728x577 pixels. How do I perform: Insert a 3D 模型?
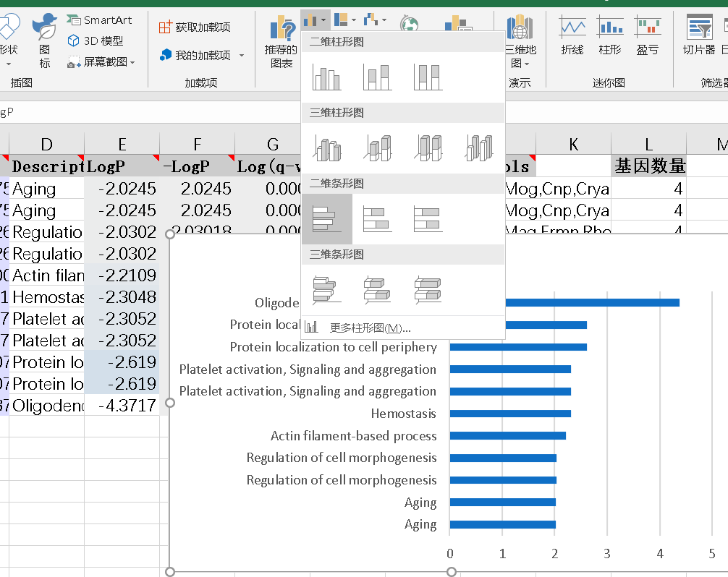96,40
